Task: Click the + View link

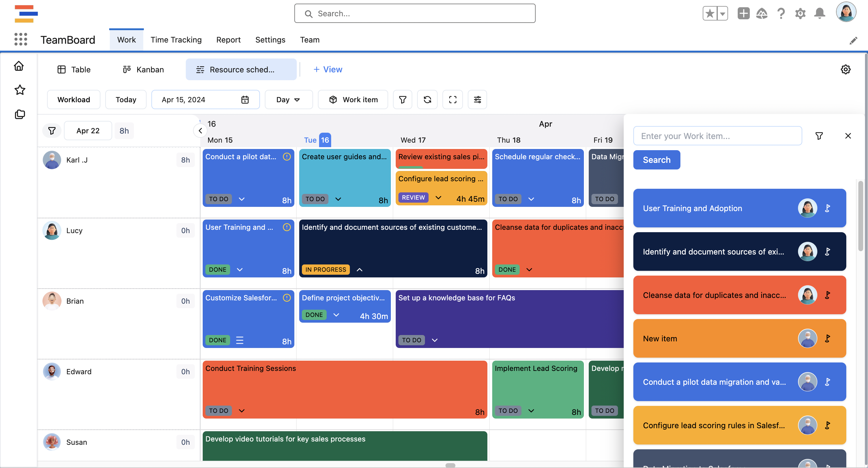Action: click(328, 69)
